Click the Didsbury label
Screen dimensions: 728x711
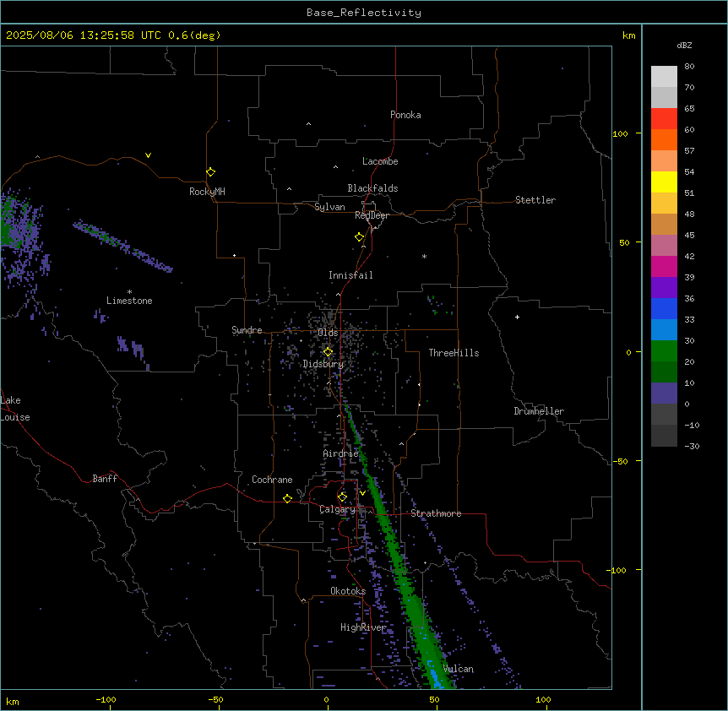tap(323, 364)
